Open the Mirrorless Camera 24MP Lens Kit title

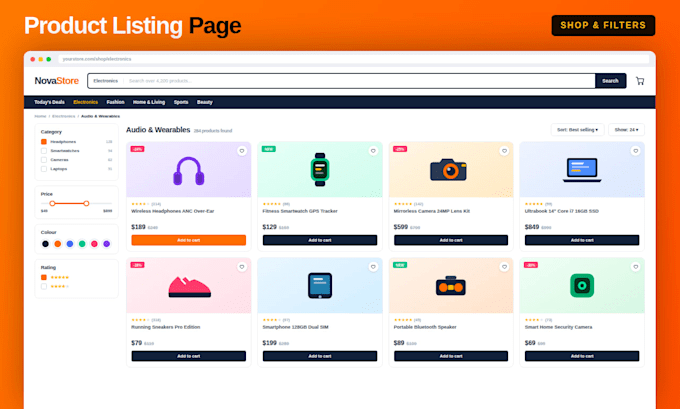pos(432,211)
